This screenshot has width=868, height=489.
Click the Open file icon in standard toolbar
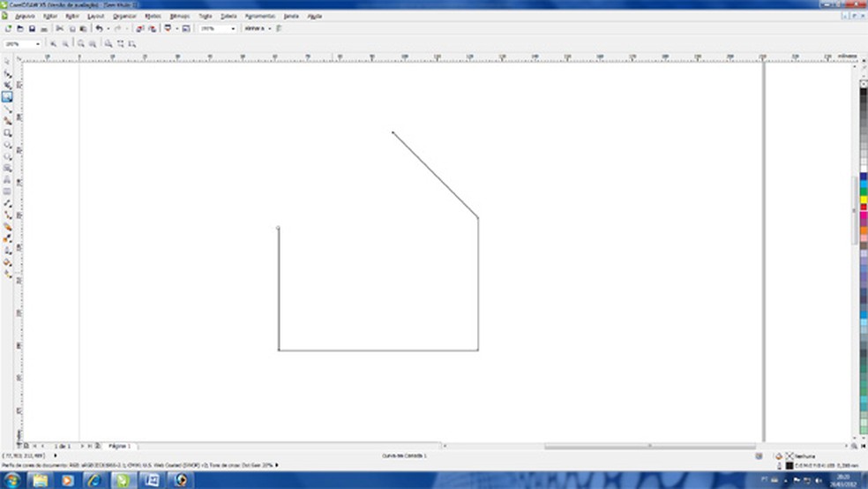[20, 28]
